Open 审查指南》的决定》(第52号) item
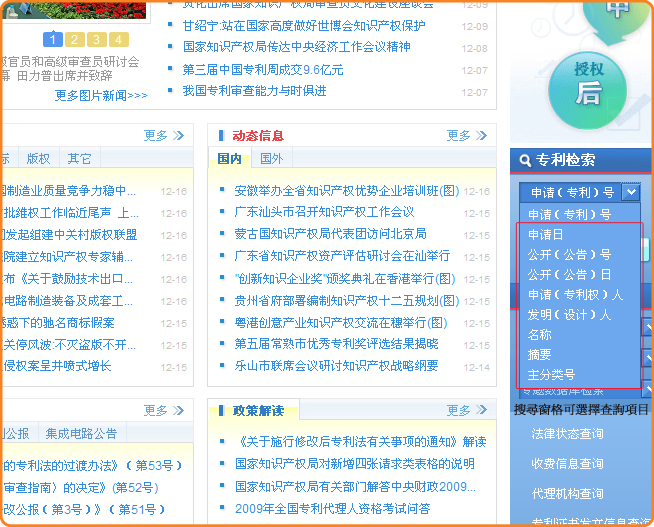The image size is (654, 527). (x=80, y=487)
